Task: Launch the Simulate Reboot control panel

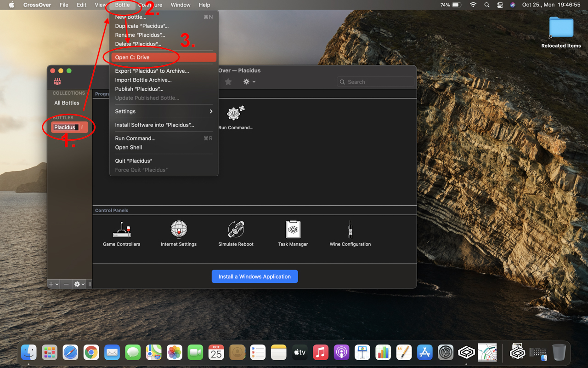Action: (x=236, y=234)
